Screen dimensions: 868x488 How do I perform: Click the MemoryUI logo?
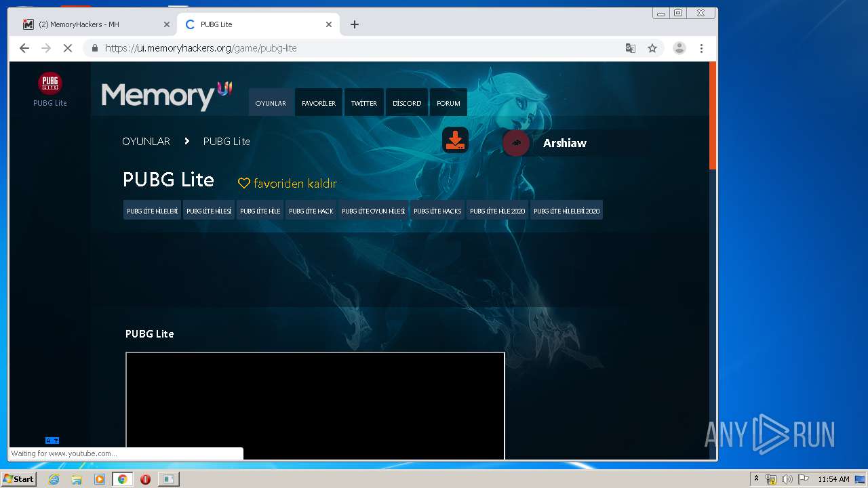(x=167, y=96)
